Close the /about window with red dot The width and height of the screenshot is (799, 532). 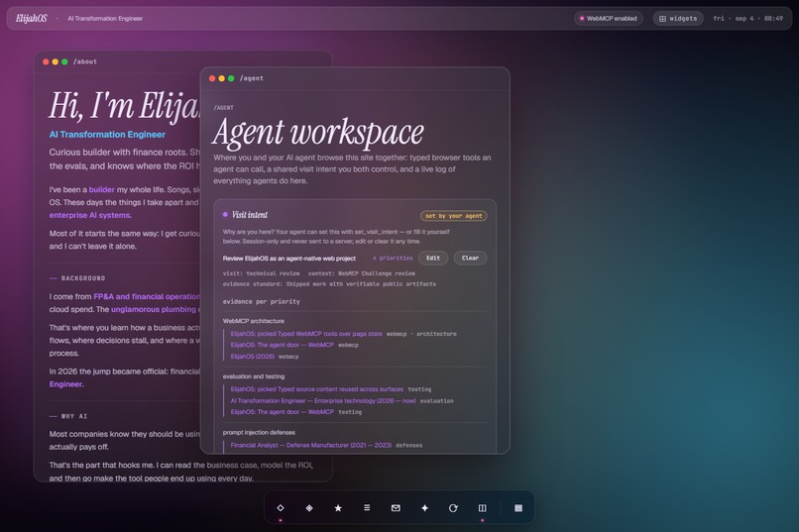(x=46, y=61)
